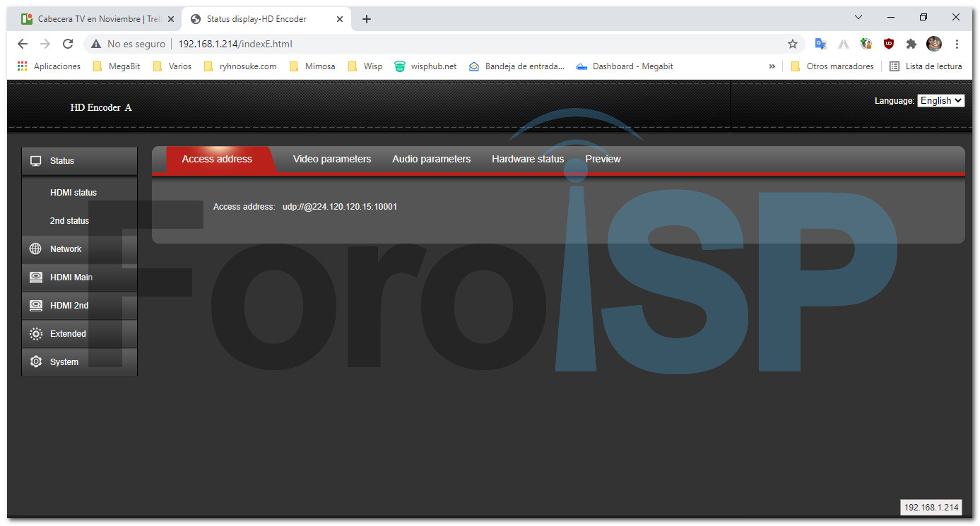The width and height of the screenshot is (980, 526).
Task: Click the System gear icon
Action: click(36, 362)
